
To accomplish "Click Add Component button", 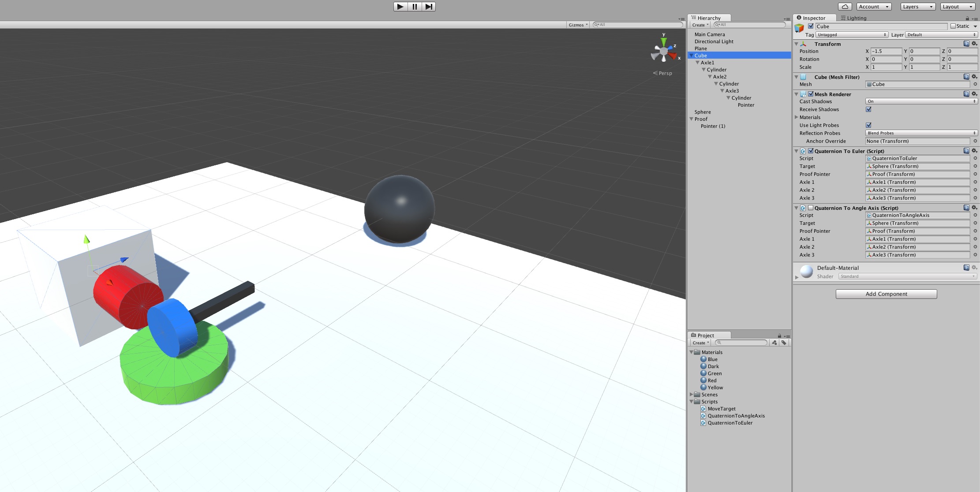I will pos(886,294).
